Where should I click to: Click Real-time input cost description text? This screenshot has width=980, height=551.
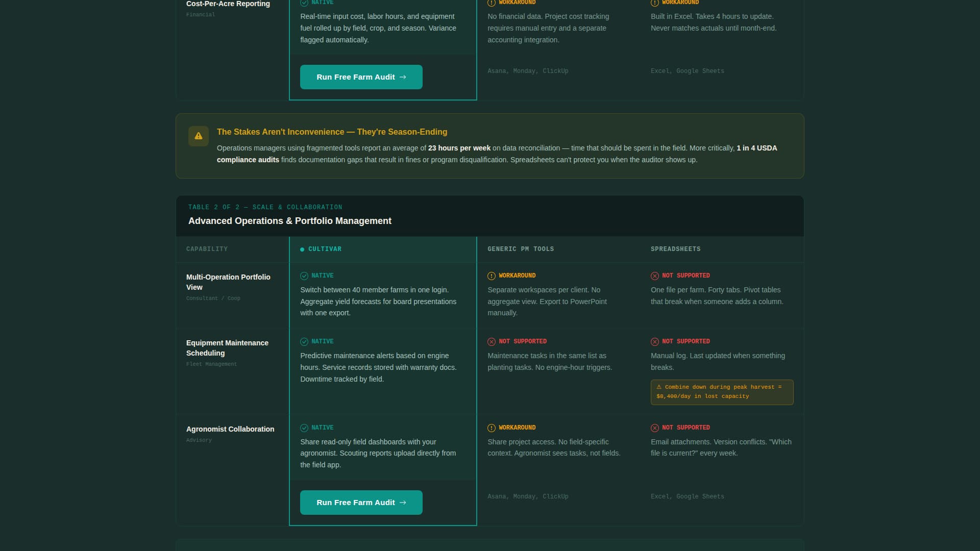[378, 28]
